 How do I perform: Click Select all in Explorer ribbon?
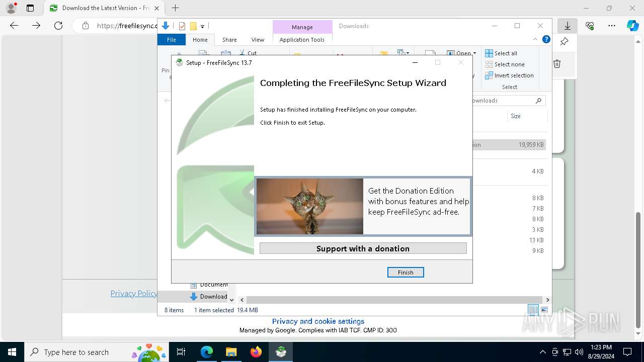pyautogui.click(x=501, y=53)
